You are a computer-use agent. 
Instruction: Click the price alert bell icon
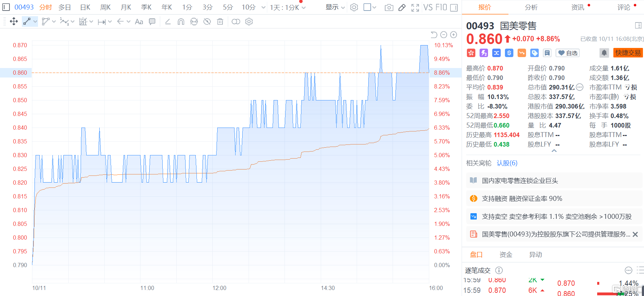(604, 53)
